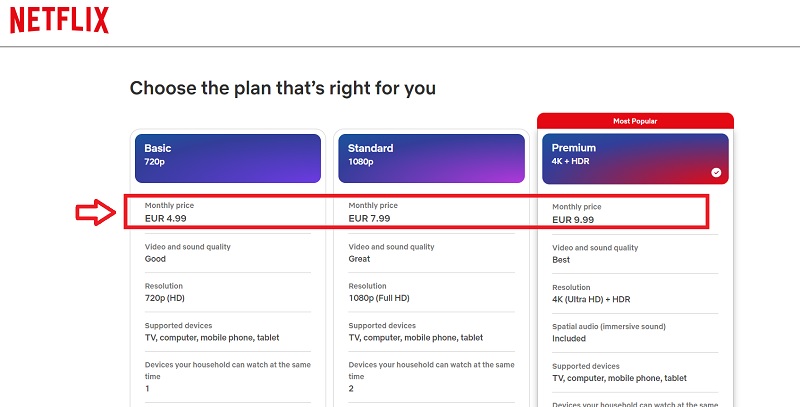Screen dimensions: 800x407
Task: Select the Premium 4K + HDR plan
Action: (x=635, y=159)
